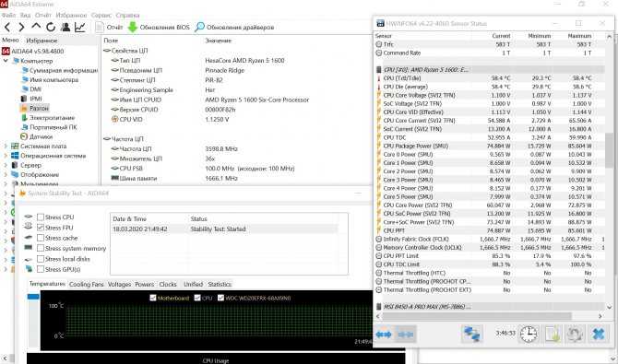Enable Stress local disks checkbox
This screenshot has width=618, height=364.
pyautogui.click(x=41, y=259)
